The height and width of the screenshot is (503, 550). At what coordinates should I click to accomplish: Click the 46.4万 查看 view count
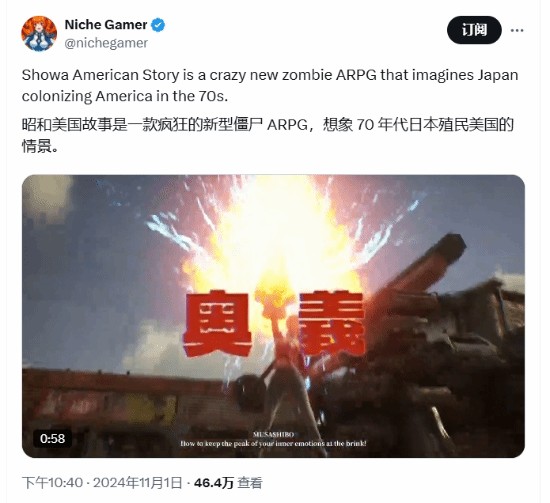coord(228,483)
